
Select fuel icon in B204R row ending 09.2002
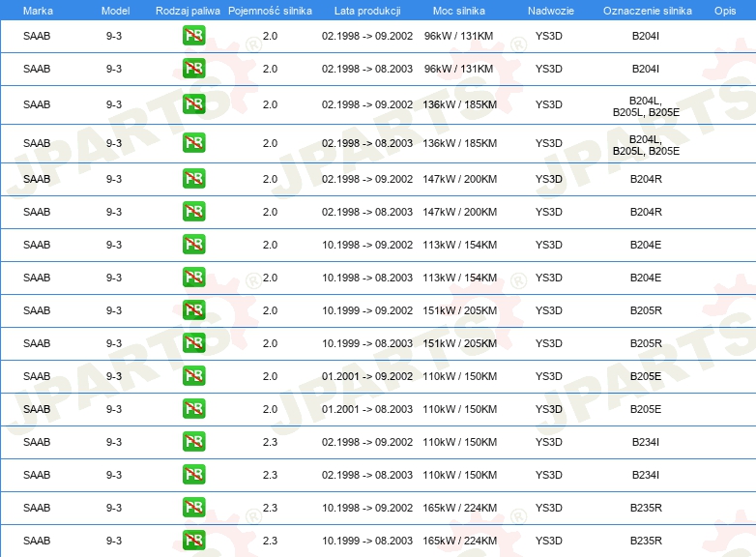(193, 179)
